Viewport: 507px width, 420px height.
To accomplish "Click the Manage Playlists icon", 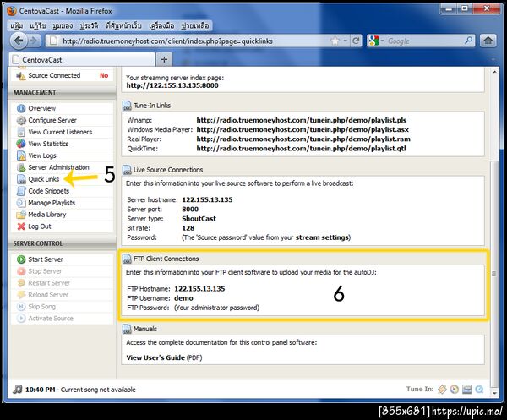I will 21,203.
